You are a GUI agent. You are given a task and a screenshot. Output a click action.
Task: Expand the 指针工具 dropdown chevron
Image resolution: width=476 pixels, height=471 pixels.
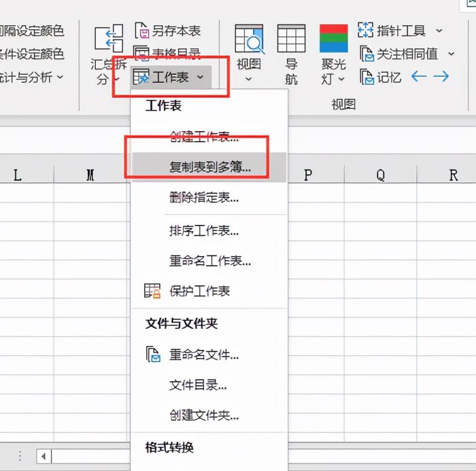click(x=439, y=30)
